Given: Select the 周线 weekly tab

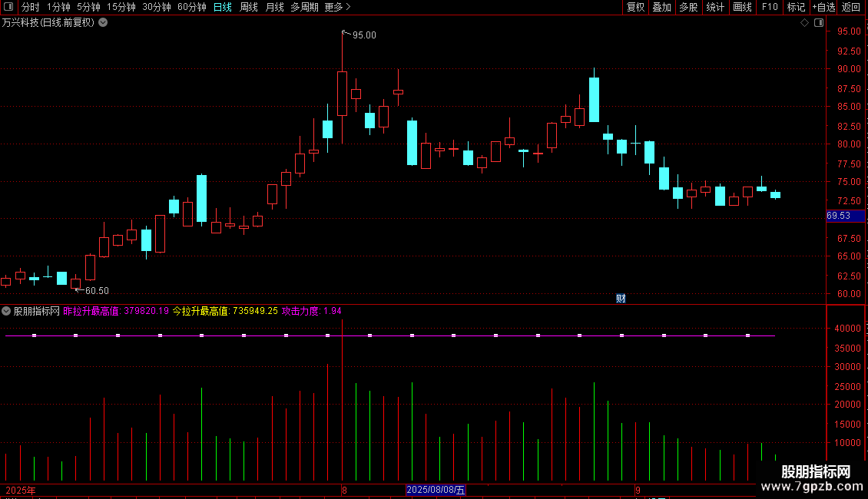Looking at the screenshot, I should [249, 7].
